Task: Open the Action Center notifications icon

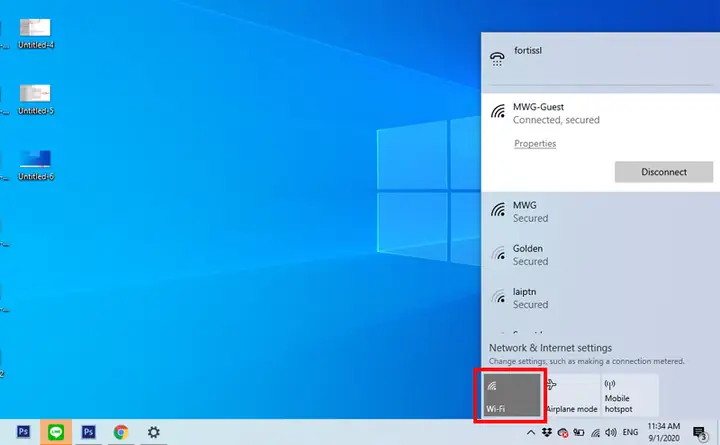Action: coord(700,433)
